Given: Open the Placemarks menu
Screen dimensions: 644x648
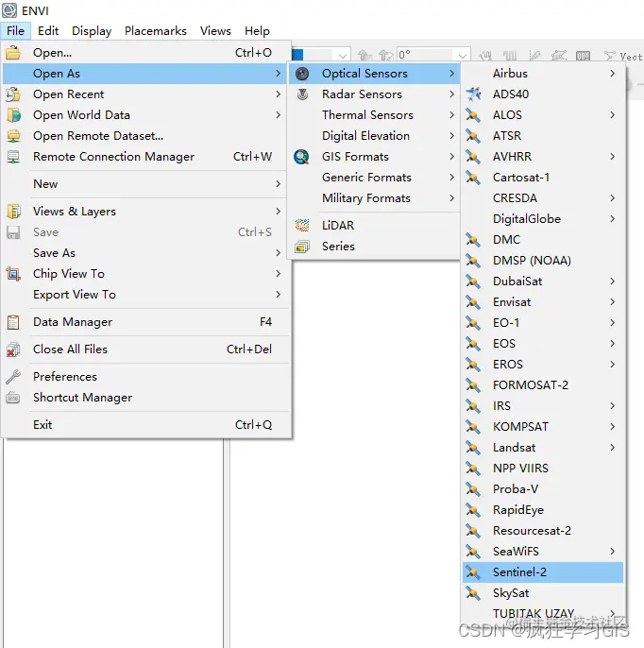Looking at the screenshot, I should (x=156, y=31).
